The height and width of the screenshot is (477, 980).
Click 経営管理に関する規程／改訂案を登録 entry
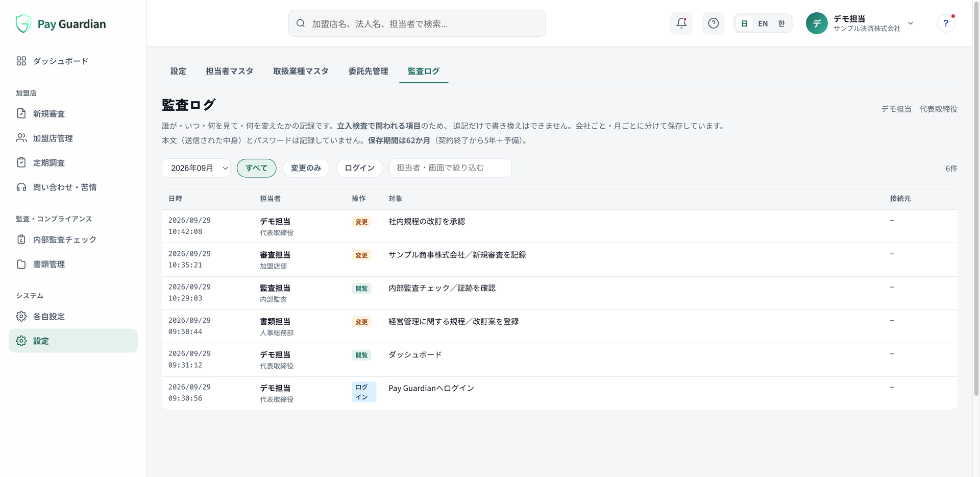tap(454, 322)
